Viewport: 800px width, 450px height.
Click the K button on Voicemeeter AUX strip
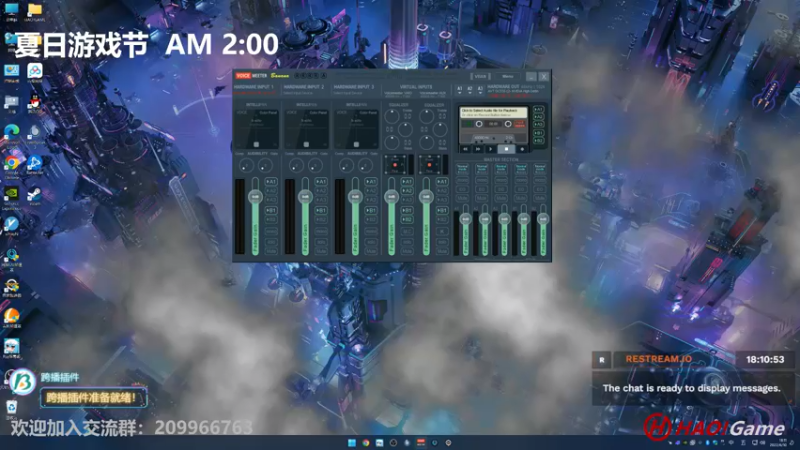(442, 232)
